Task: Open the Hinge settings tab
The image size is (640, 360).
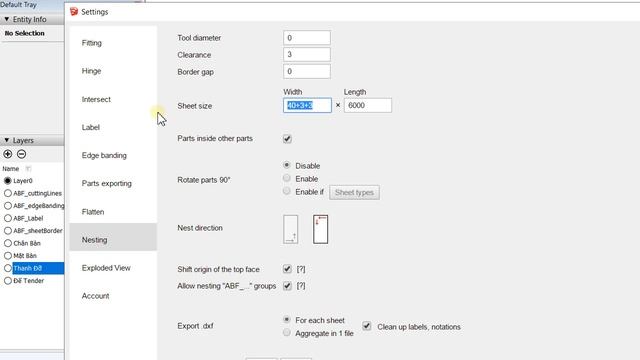Action: [113, 71]
